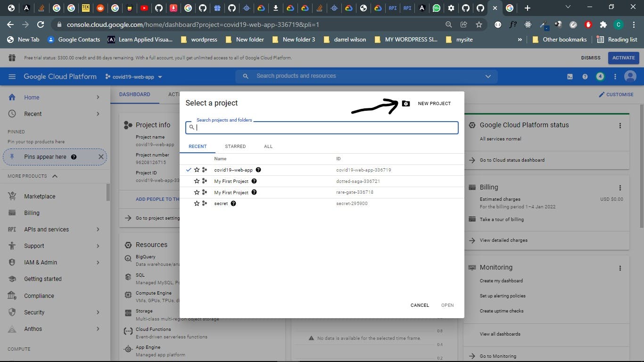Click the New Project folder icon

[x=406, y=103]
